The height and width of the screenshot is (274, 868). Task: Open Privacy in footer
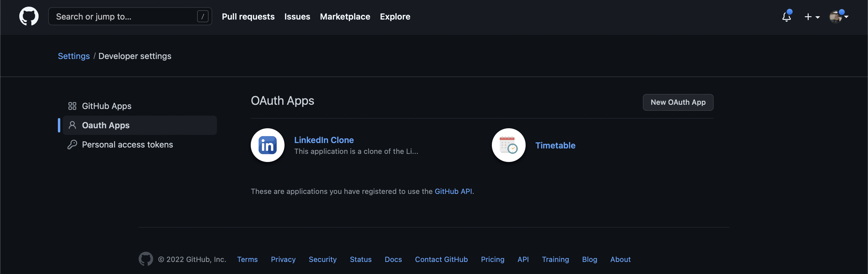coord(283,259)
